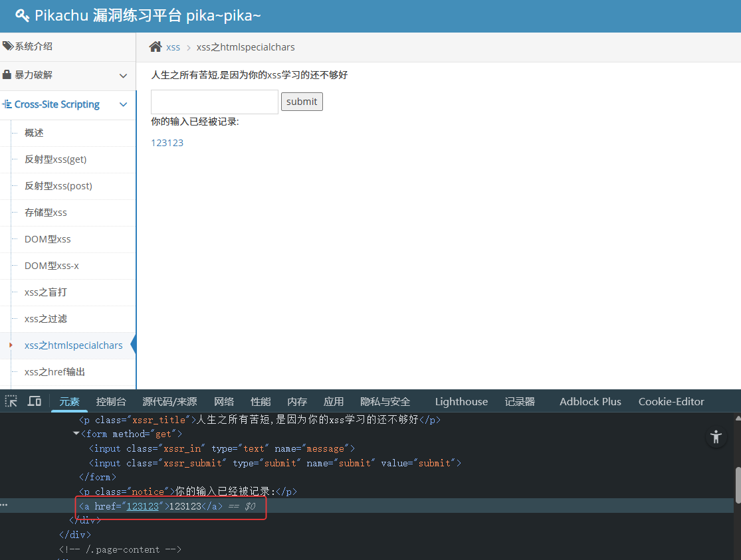Select the p class=notice line
Viewport: 741px width, 560px height.
coord(187,492)
